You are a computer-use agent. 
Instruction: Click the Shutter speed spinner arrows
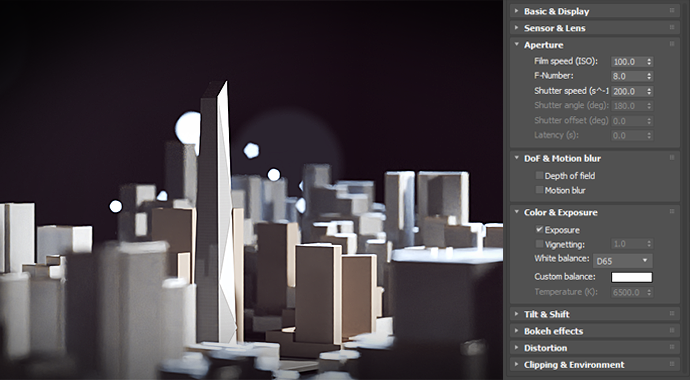[x=649, y=91]
